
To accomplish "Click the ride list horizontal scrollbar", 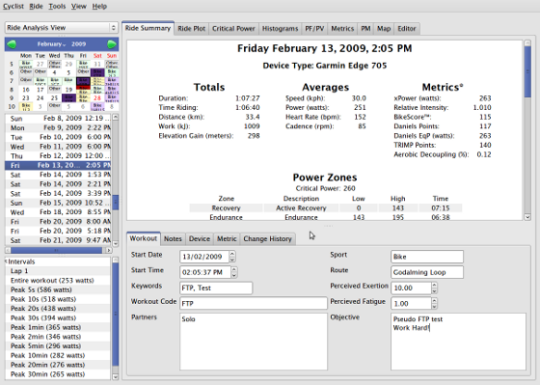I will (56, 250).
